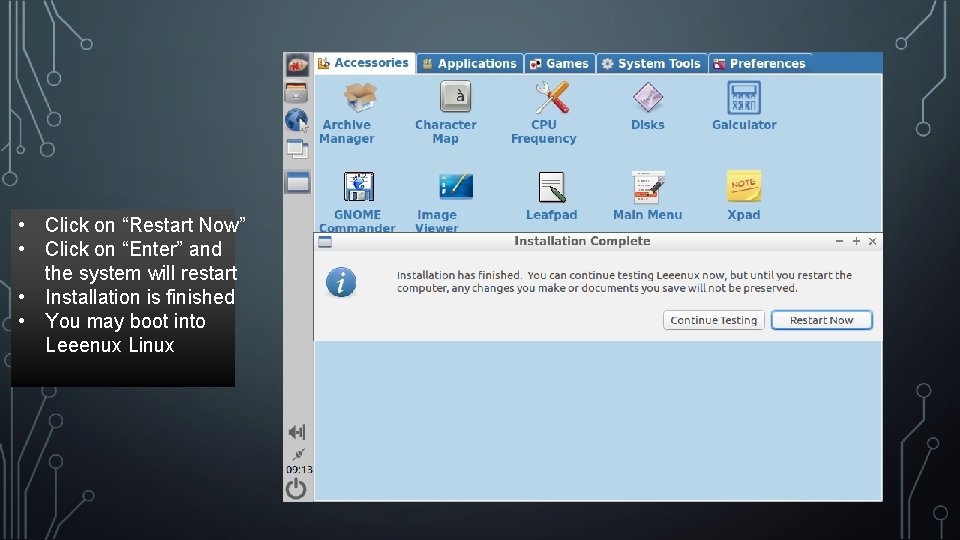The image size is (960, 540).
Task: Minimize the Installation Complete dialog
Action: click(x=839, y=241)
